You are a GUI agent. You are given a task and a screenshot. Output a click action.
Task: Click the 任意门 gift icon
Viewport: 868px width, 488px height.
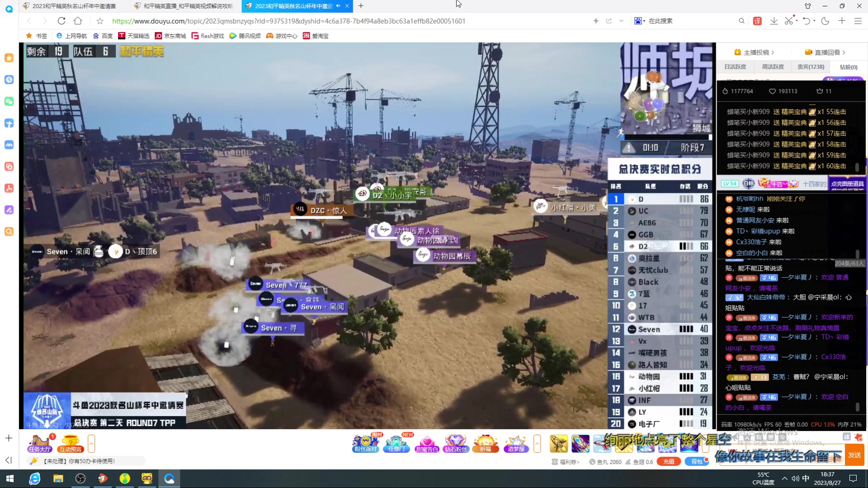pos(396,443)
